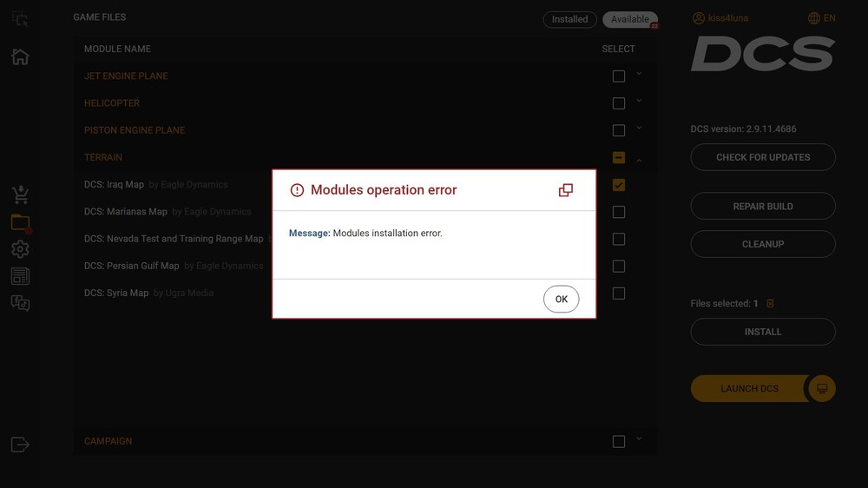Open the forum chat sidebar icon
Viewport: 868px width, 488px height.
[x=21, y=303]
